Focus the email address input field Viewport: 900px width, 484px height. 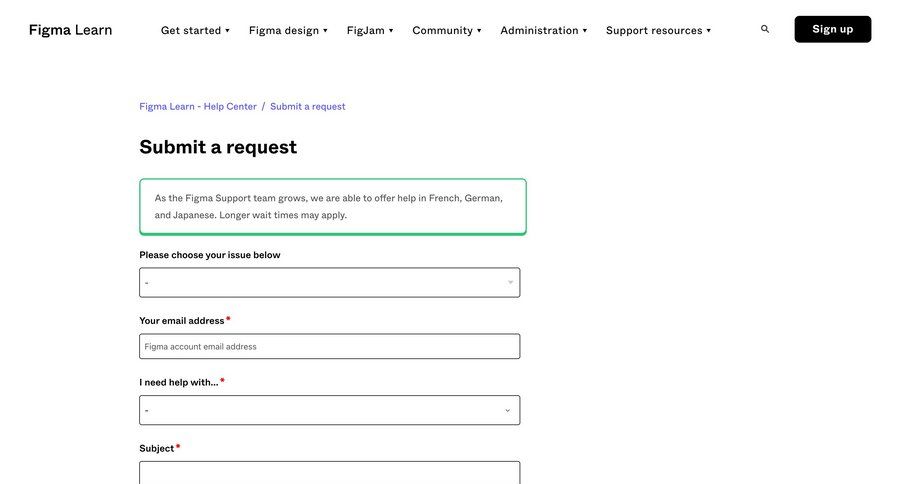tap(329, 346)
